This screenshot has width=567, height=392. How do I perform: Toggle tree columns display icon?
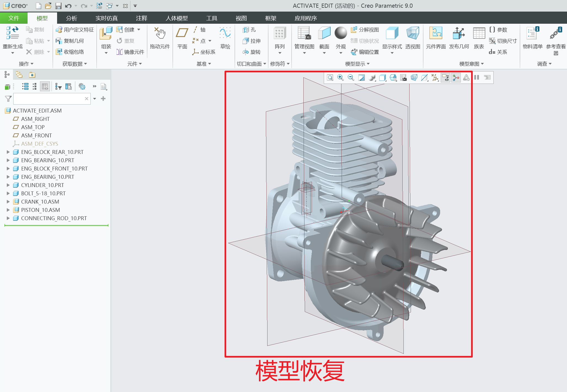click(45, 87)
